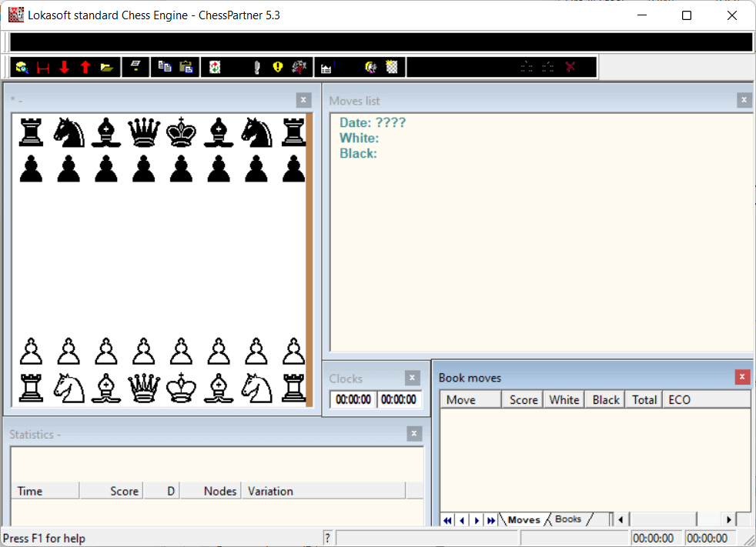Click the yellow hint bulb toolbar icon
This screenshot has width=756, height=547.
click(278, 66)
